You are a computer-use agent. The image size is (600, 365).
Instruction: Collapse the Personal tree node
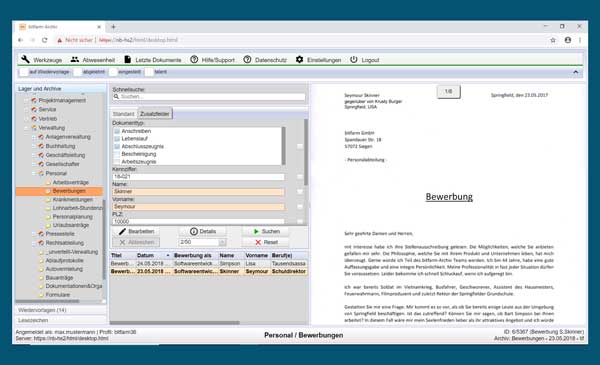(34, 173)
